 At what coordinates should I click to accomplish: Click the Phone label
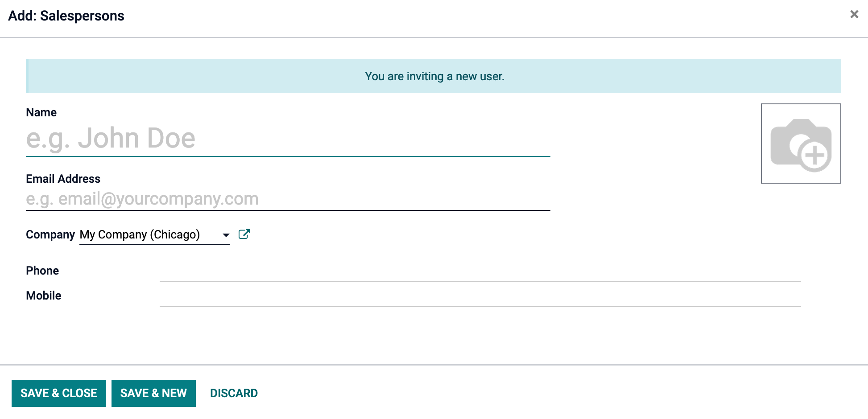click(42, 271)
